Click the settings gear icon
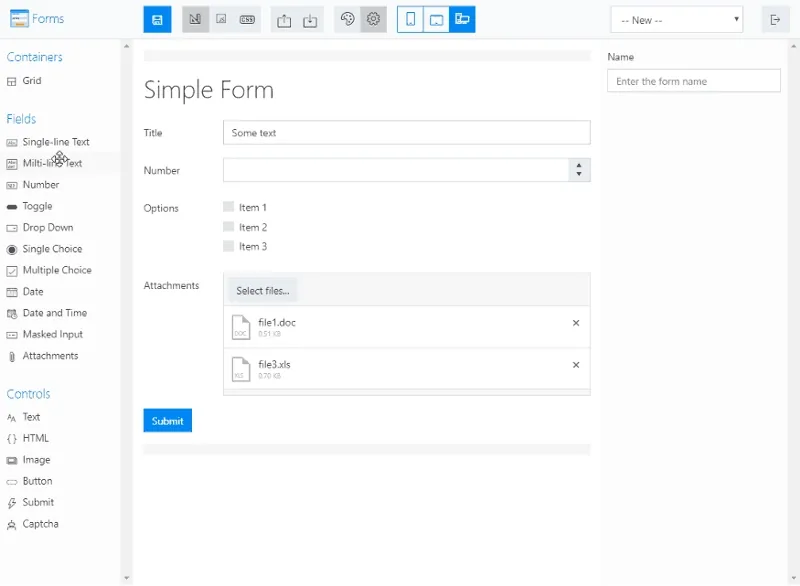This screenshot has width=800, height=586. [x=373, y=19]
